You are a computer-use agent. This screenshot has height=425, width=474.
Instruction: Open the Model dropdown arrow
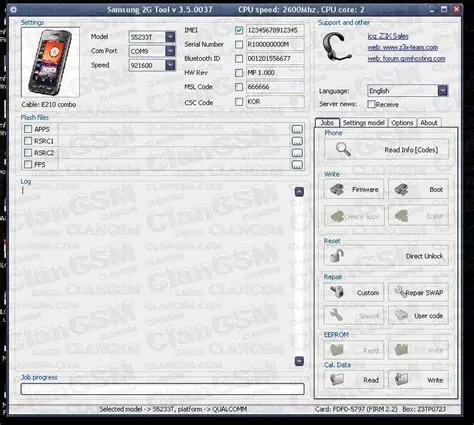[170, 37]
